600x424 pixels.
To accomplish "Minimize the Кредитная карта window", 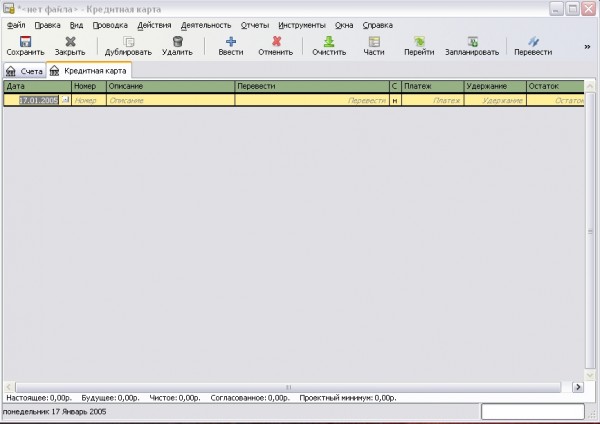I will coord(556,9).
